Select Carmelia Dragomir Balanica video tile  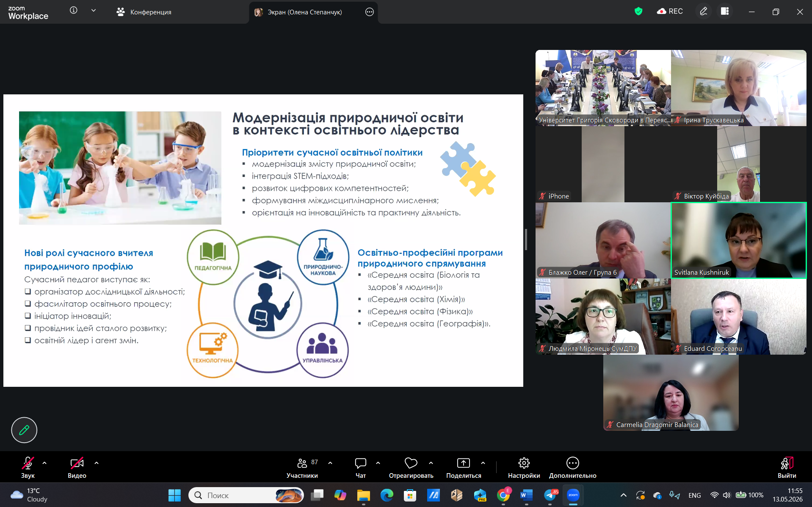pyautogui.click(x=671, y=393)
